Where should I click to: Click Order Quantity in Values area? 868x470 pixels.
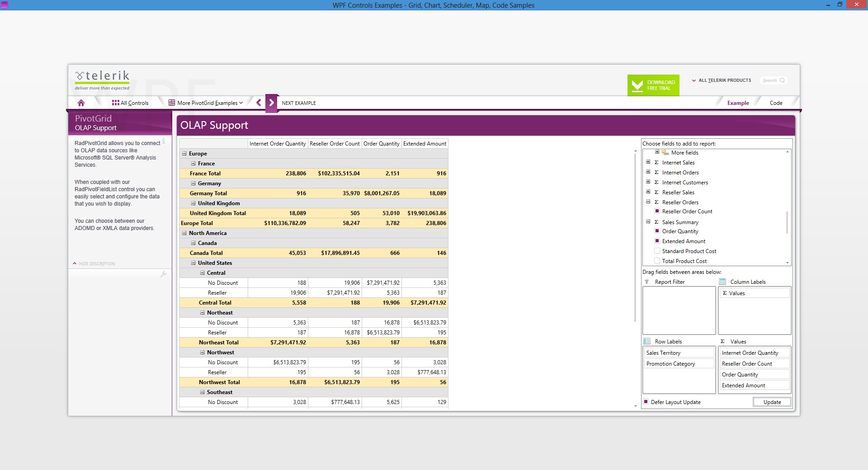755,375
